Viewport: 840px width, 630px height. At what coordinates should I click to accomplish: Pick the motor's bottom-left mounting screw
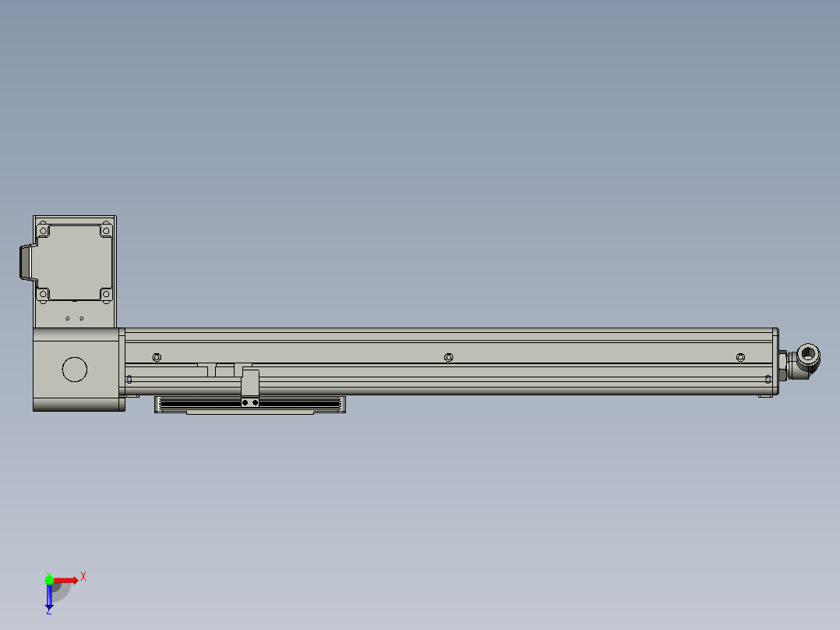(44, 293)
